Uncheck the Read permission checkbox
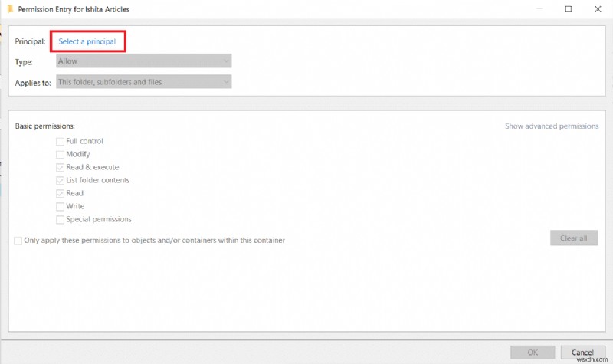The image size is (613, 364). [x=60, y=193]
